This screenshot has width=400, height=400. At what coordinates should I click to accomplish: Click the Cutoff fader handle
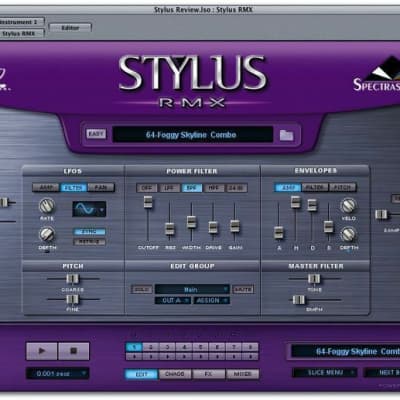(x=148, y=202)
